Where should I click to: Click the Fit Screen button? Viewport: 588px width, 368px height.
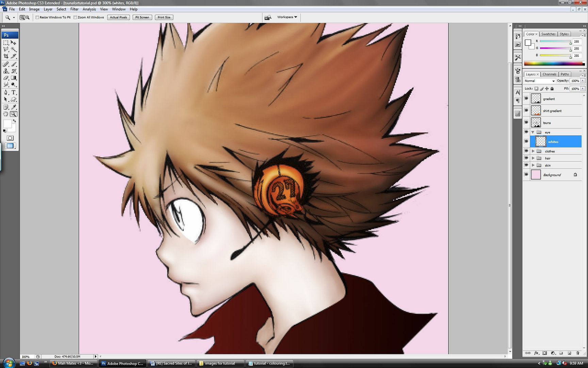pos(142,17)
